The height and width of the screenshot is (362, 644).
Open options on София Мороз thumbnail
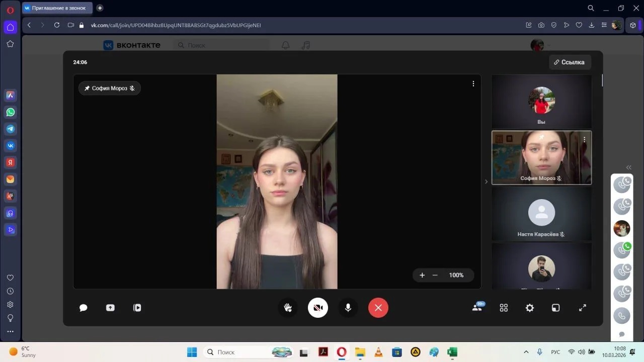pyautogui.click(x=584, y=140)
